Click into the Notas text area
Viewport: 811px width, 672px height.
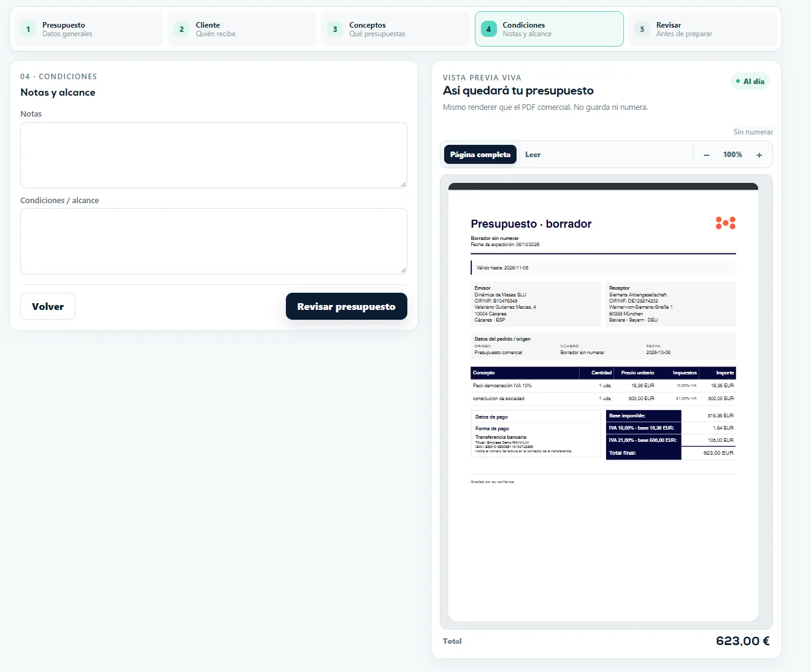point(213,155)
